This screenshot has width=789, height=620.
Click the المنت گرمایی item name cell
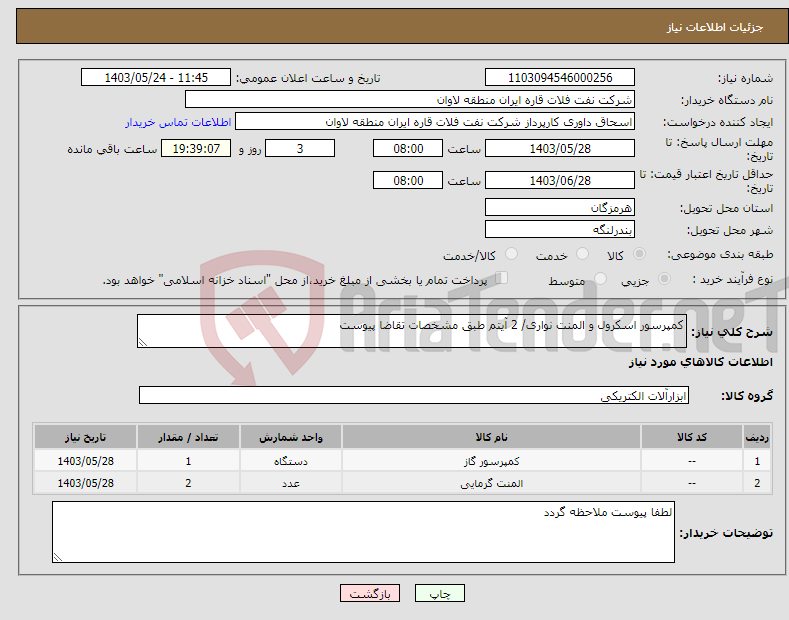tap(491, 483)
